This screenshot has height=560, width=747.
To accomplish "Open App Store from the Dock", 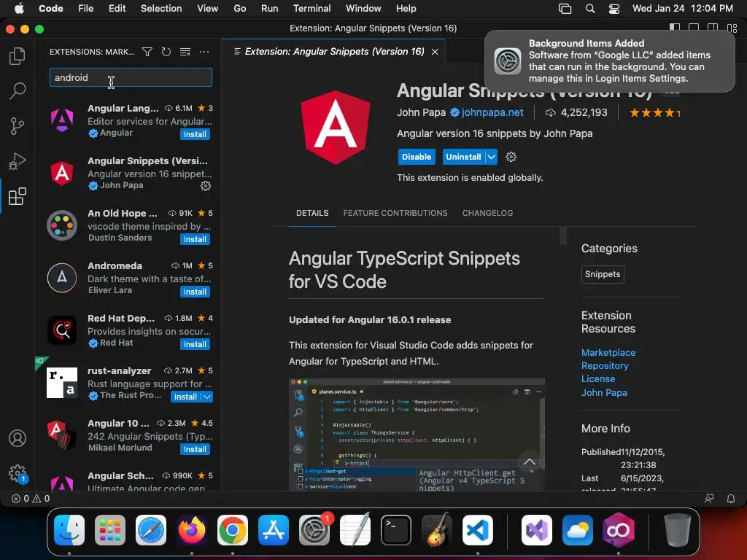I will pyautogui.click(x=274, y=529).
